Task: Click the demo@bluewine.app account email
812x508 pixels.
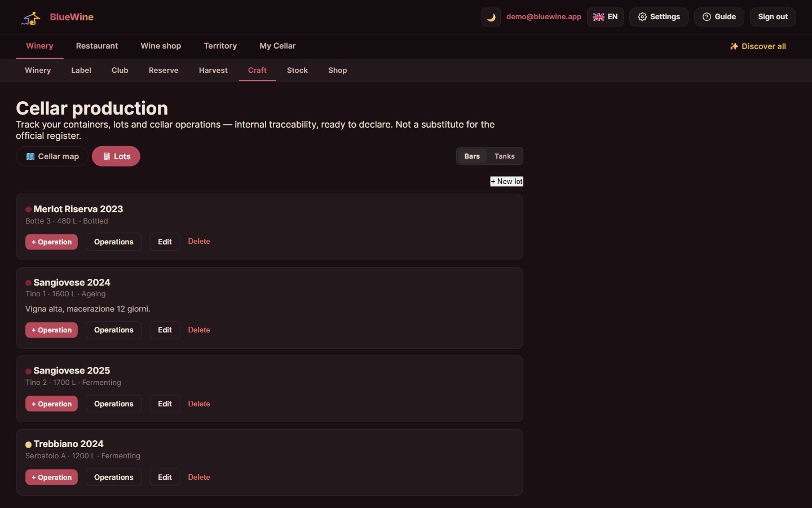Action: coord(544,17)
